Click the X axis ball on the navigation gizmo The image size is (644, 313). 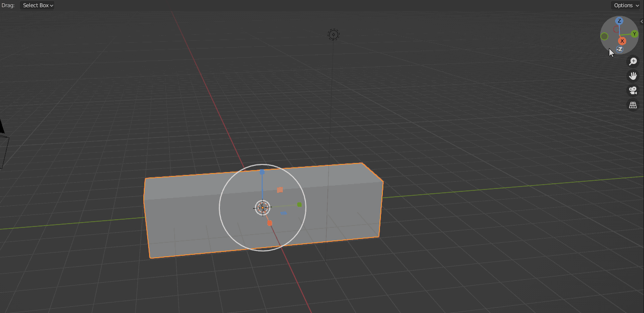click(622, 41)
